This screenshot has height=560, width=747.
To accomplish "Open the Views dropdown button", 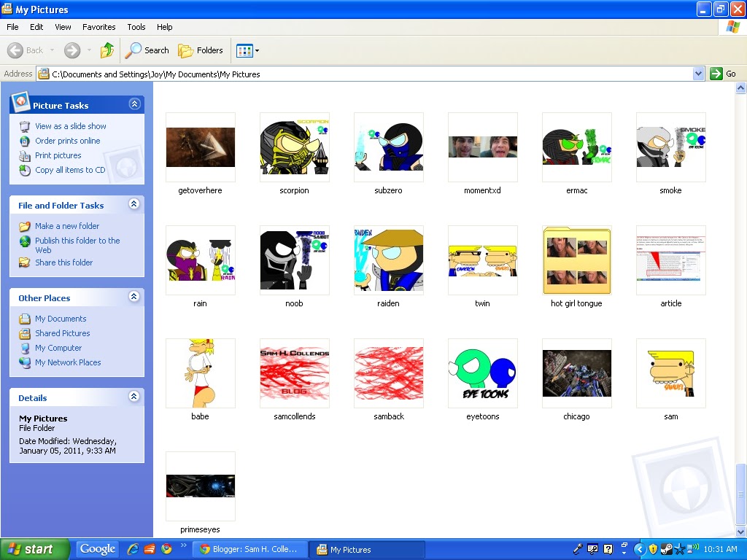I will (x=248, y=50).
